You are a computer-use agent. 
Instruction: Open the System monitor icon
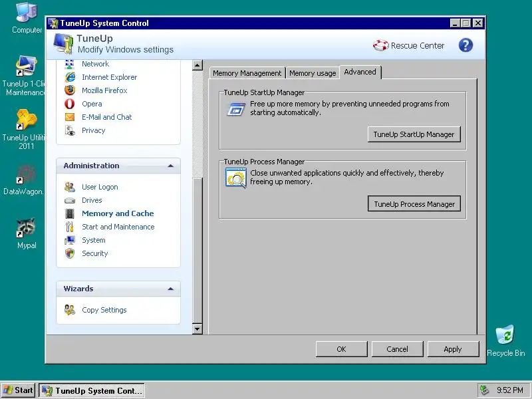coord(70,240)
